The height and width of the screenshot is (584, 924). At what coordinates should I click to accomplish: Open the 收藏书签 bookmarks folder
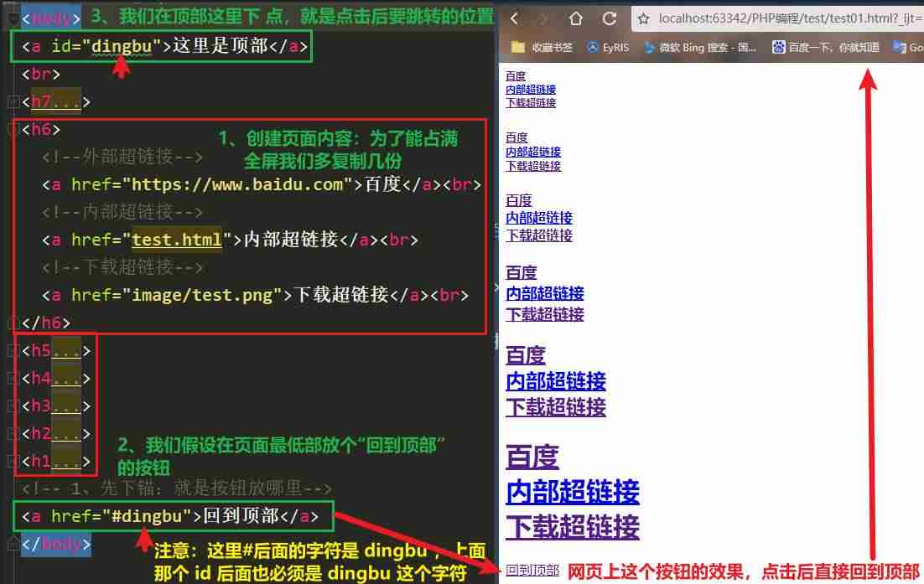point(542,47)
